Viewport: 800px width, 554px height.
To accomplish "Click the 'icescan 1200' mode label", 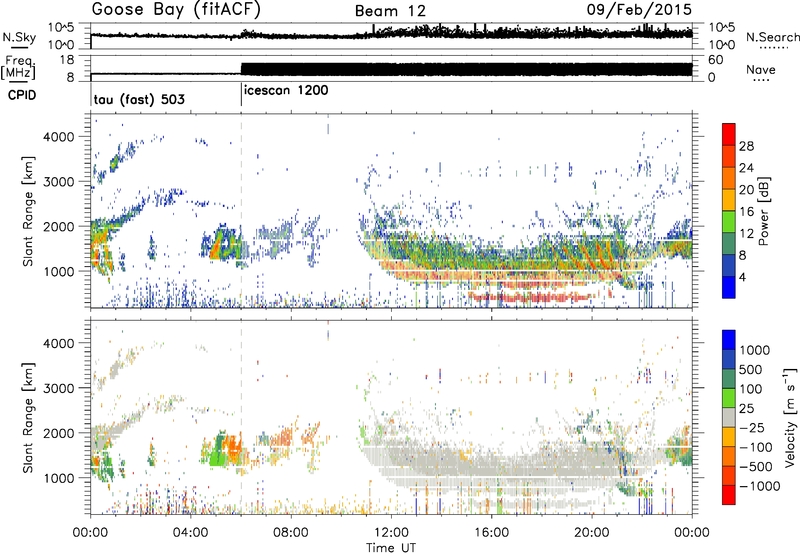I will click(x=286, y=91).
